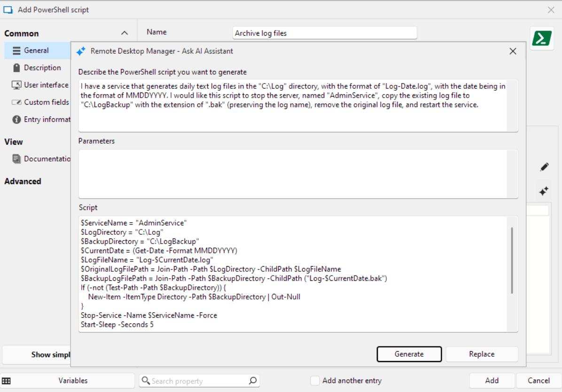Click the green PowerShell entry icon

542,38
